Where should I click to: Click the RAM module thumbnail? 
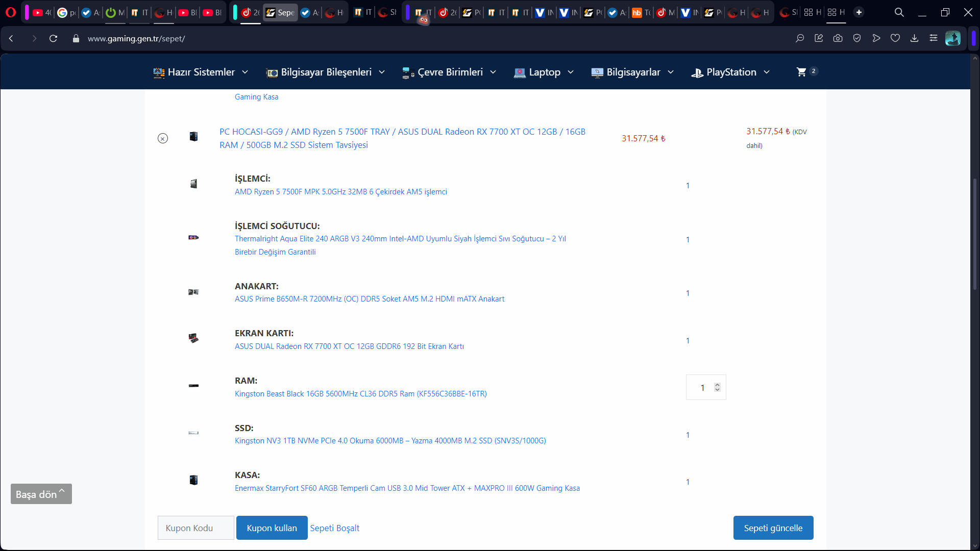(193, 386)
